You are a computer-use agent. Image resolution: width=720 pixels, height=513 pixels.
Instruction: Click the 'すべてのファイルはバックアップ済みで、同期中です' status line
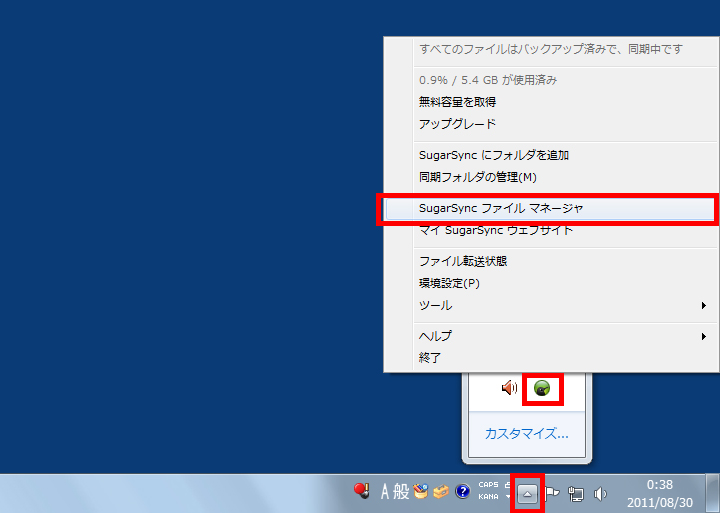[x=551, y=49]
